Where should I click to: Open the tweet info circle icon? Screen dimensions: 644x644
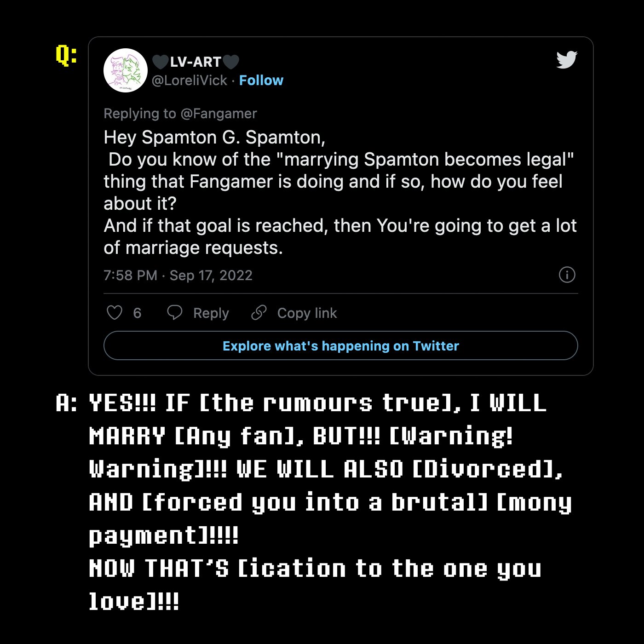tap(567, 275)
